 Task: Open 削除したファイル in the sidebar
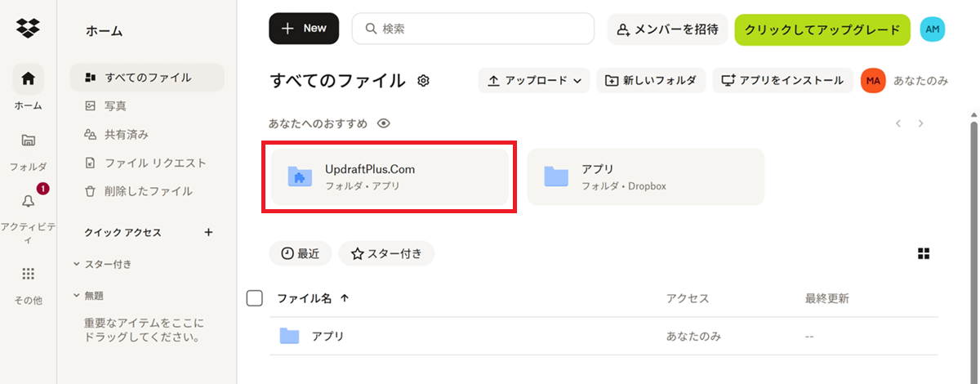148,191
